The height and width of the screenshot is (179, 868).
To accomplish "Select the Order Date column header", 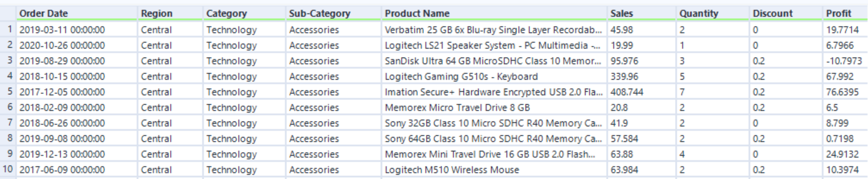I will click(77, 13).
